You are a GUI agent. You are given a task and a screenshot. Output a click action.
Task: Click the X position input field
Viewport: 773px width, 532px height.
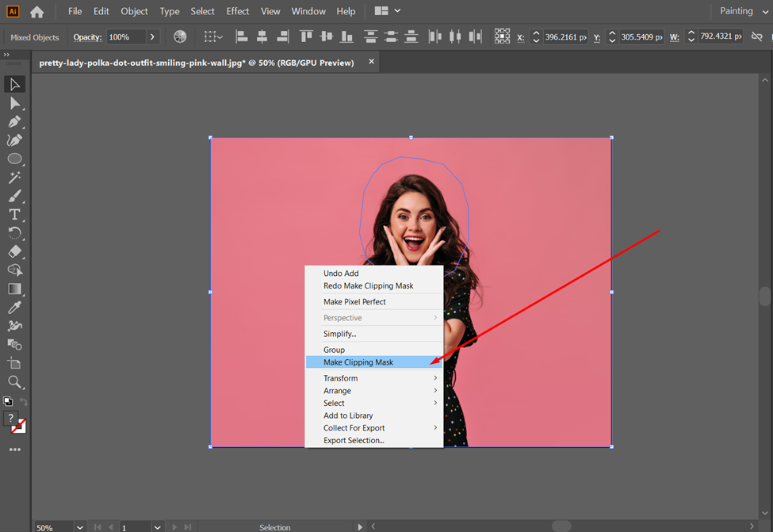coord(565,37)
